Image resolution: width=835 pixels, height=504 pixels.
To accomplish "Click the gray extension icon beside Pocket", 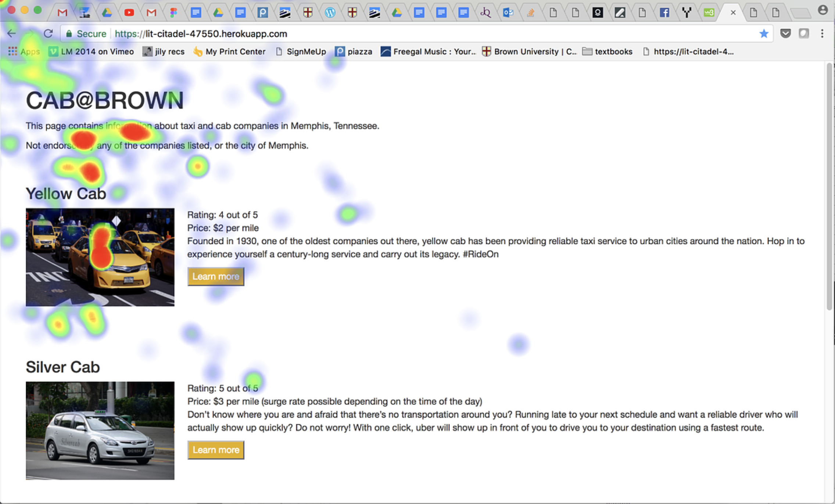I will pyautogui.click(x=804, y=34).
